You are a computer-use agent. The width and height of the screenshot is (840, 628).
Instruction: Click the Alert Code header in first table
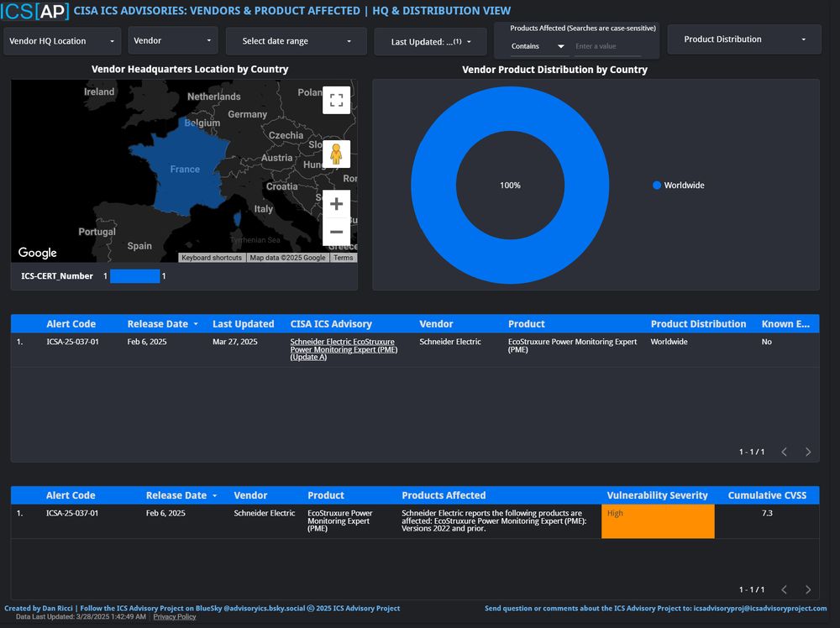click(71, 324)
